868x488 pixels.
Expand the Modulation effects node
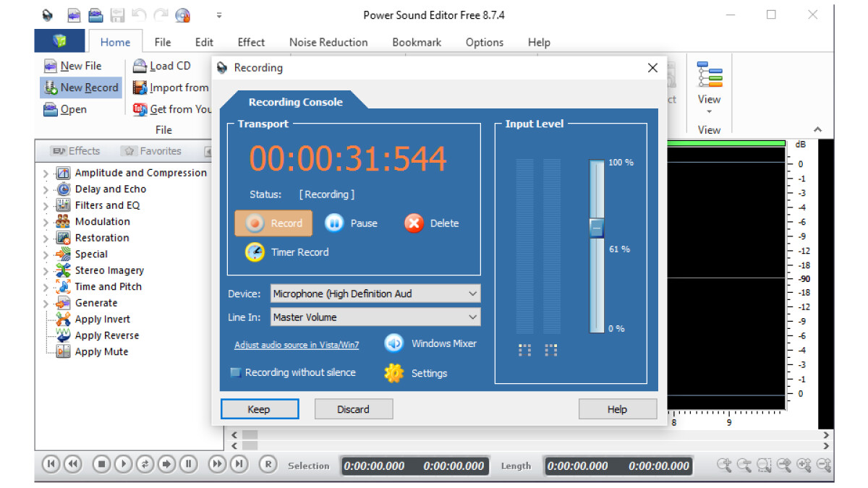[x=46, y=222]
